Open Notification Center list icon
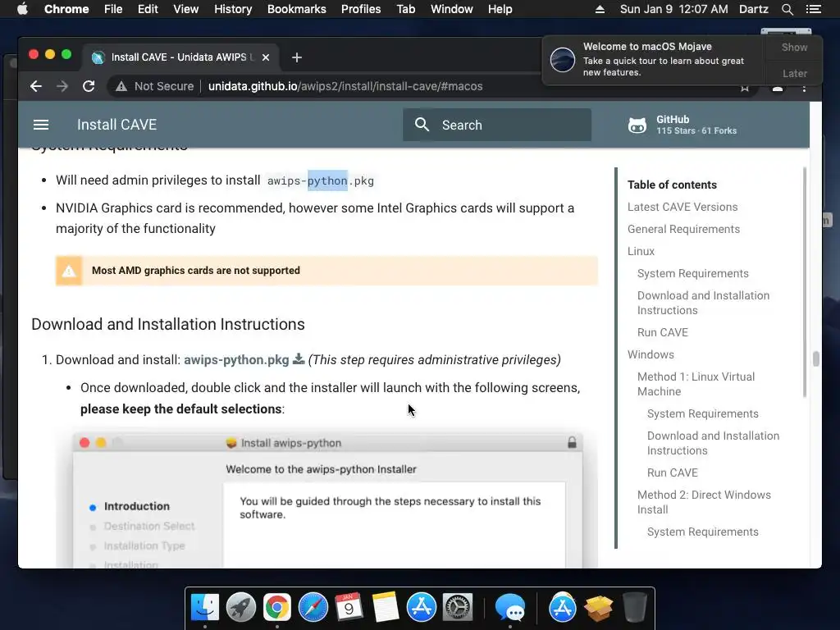The width and height of the screenshot is (840, 630). coord(813,9)
